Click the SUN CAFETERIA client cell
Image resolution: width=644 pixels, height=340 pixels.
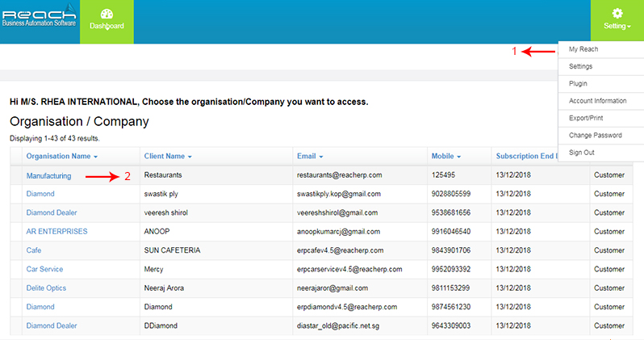172,250
